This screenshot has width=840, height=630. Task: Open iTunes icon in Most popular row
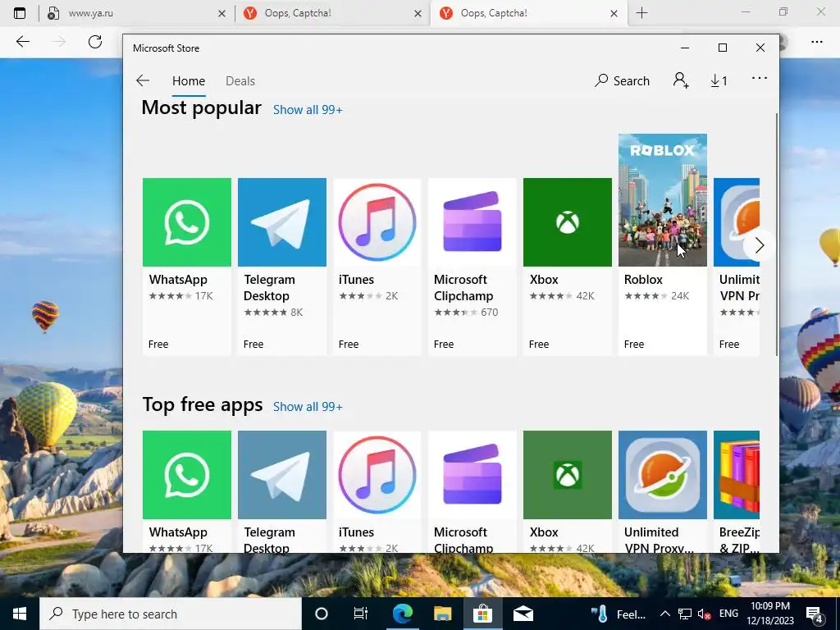[377, 222]
